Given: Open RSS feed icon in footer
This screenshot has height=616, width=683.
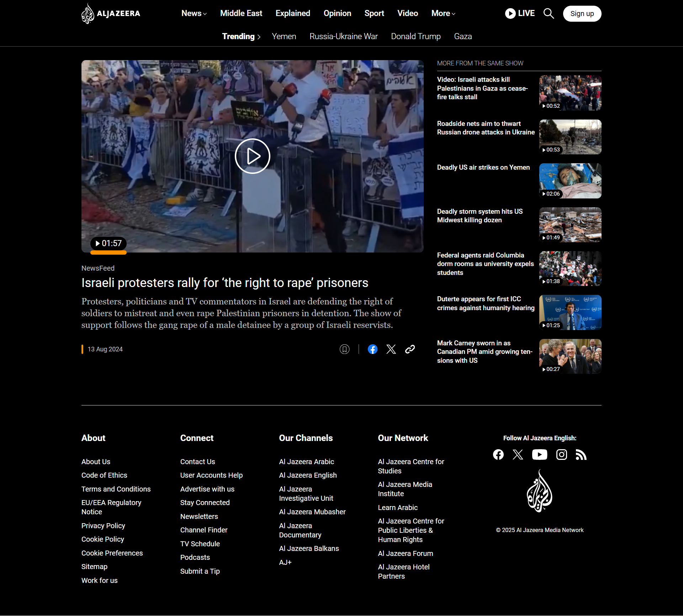Looking at the screenshot, I should click(581, 455).
